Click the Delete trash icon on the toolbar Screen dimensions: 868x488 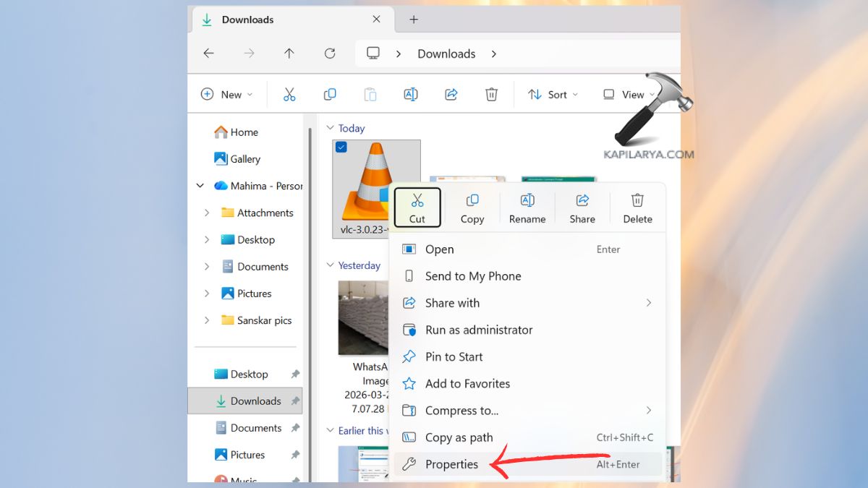[491, 94]
